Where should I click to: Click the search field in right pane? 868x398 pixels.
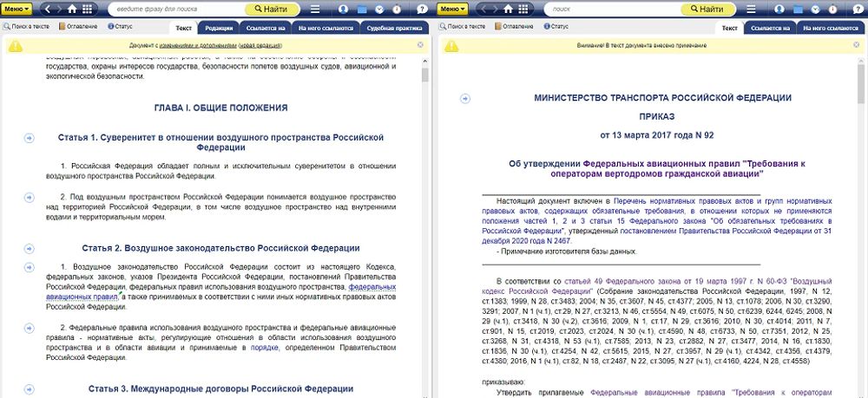coord(608,9)
